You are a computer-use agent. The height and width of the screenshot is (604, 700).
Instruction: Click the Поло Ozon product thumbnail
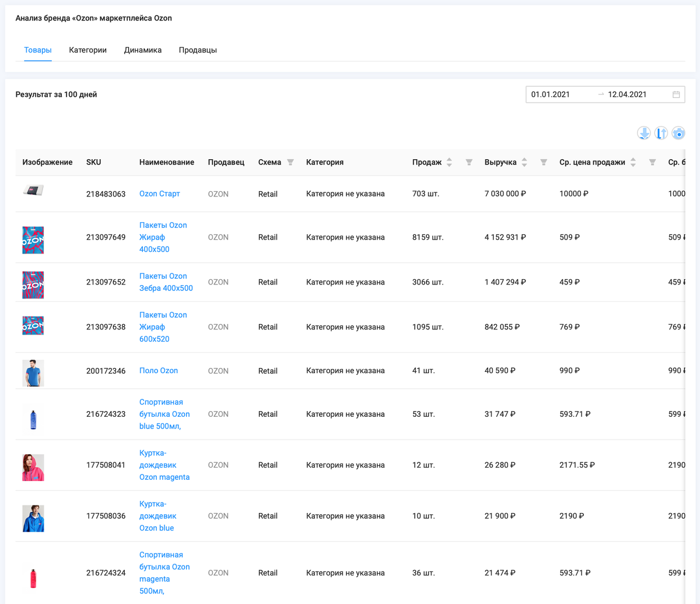[33, 373]
